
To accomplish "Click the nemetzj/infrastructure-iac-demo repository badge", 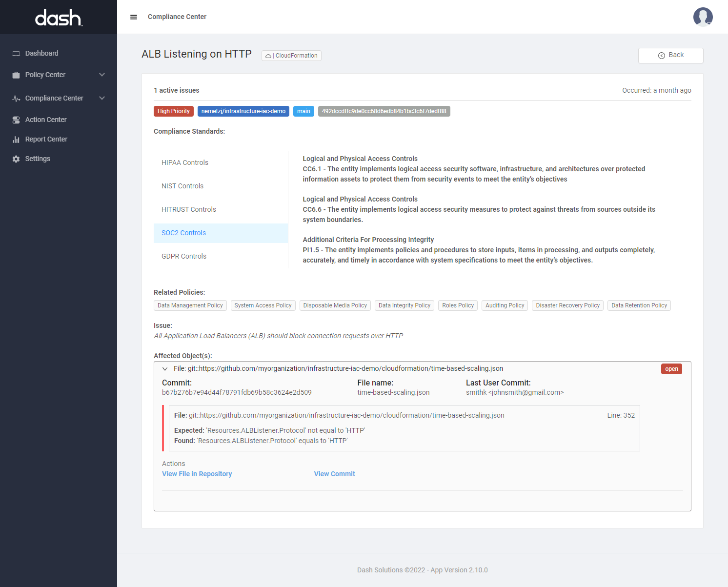I will (x=243, y=111).
